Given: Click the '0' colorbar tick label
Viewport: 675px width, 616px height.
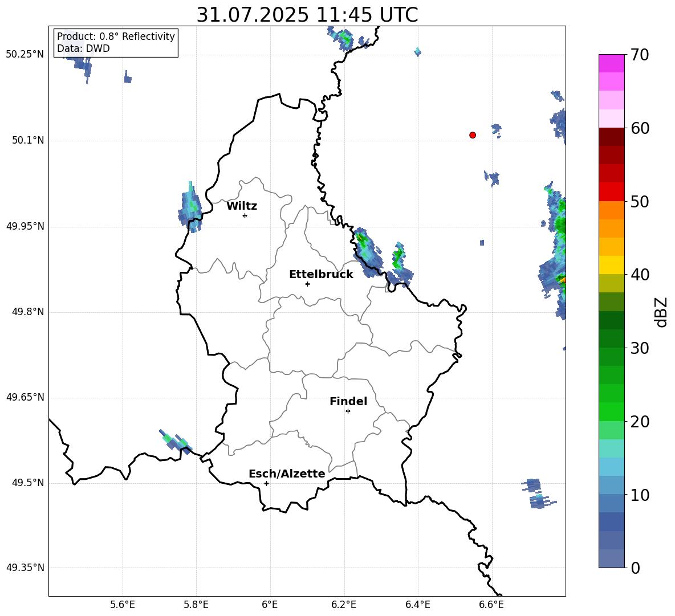Looking at the screenshot, I should [636, 568].
